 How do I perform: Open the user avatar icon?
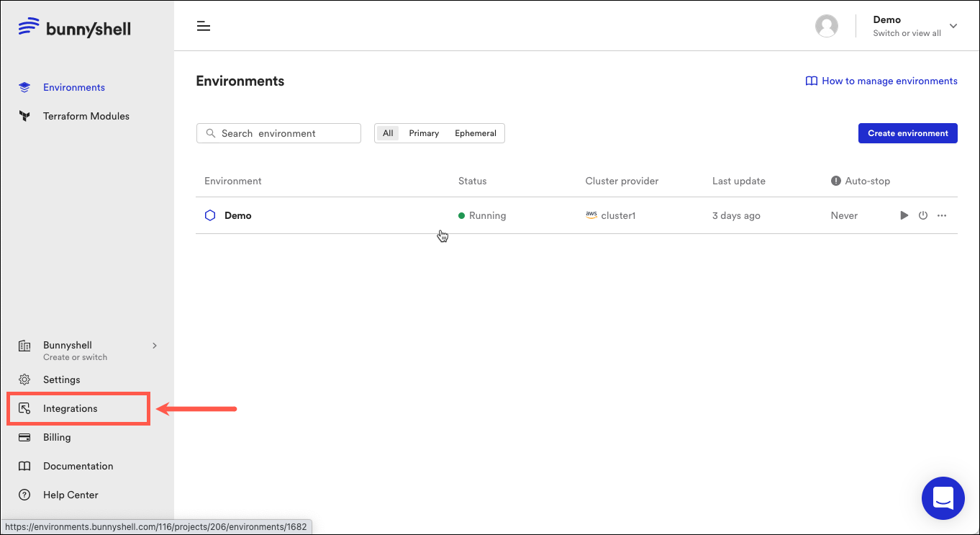point(827,27)
